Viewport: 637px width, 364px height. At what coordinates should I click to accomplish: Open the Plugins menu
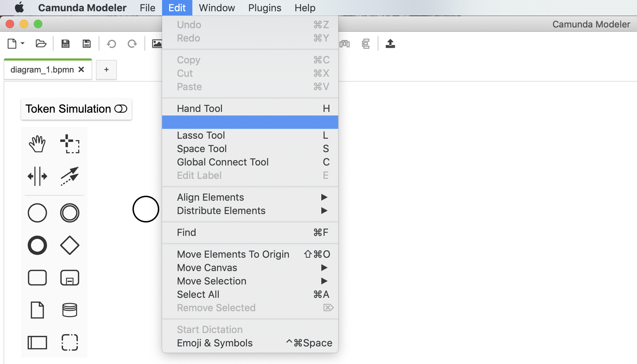tap(265, 8)
